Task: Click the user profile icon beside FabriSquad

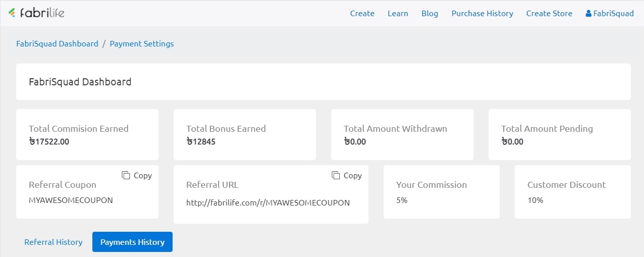Action: pos(588,14)
